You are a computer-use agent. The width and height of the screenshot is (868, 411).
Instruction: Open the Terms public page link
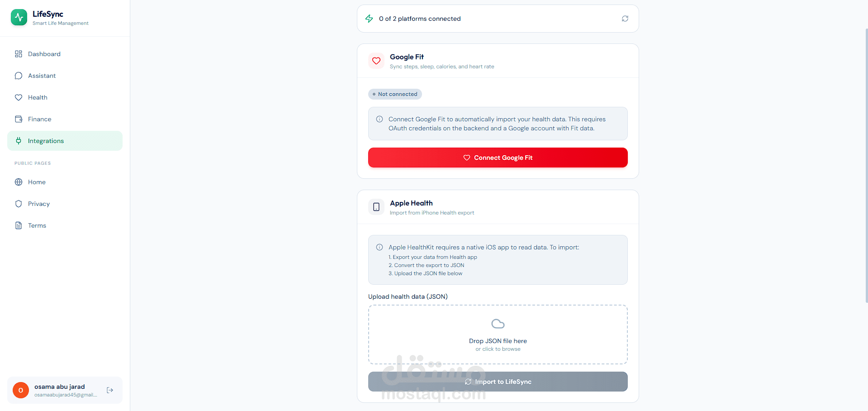click(37, 225)
